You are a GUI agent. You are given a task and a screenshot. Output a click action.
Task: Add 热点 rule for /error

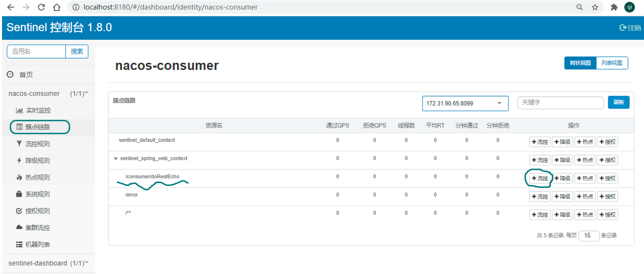point(585,197)
